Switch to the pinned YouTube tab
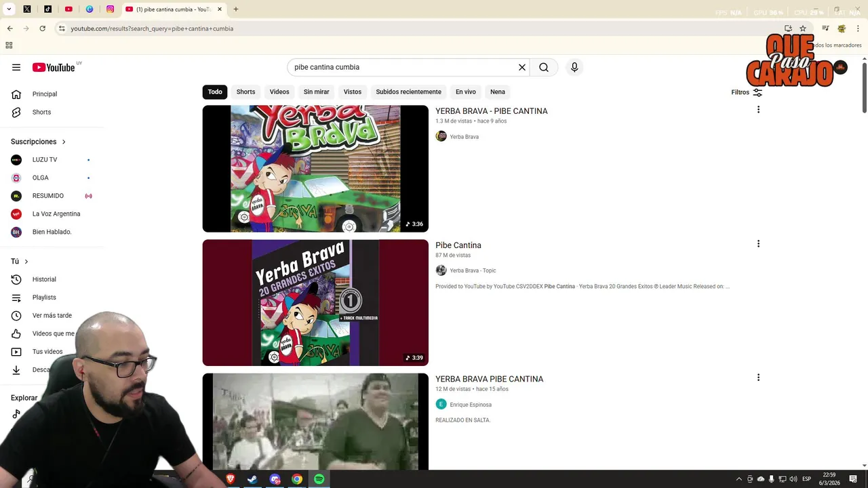 [x=68, y=9]
